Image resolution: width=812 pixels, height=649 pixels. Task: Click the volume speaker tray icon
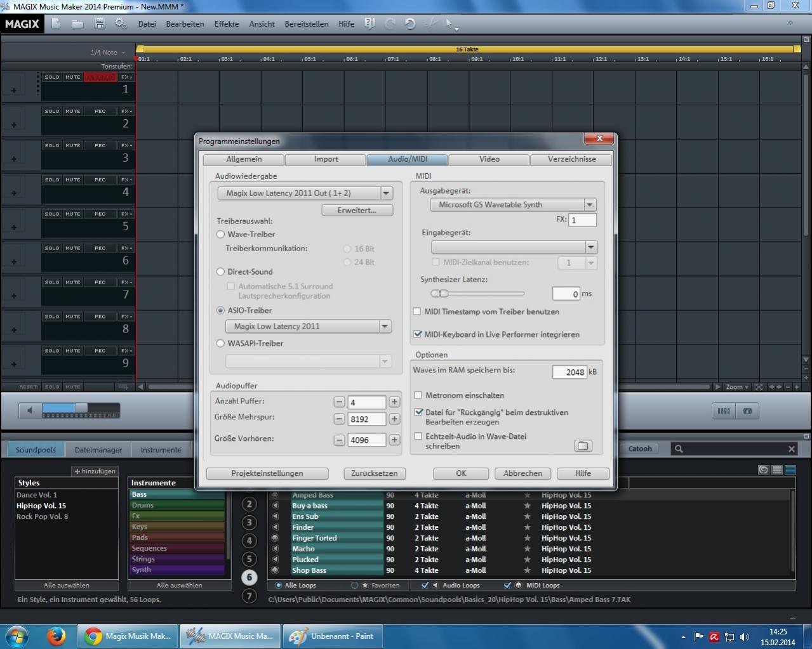tap(745, 636)
